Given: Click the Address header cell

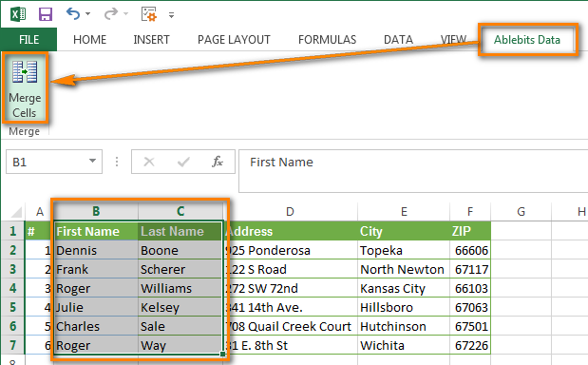Looking at the screenshot, I should [291, 231].
